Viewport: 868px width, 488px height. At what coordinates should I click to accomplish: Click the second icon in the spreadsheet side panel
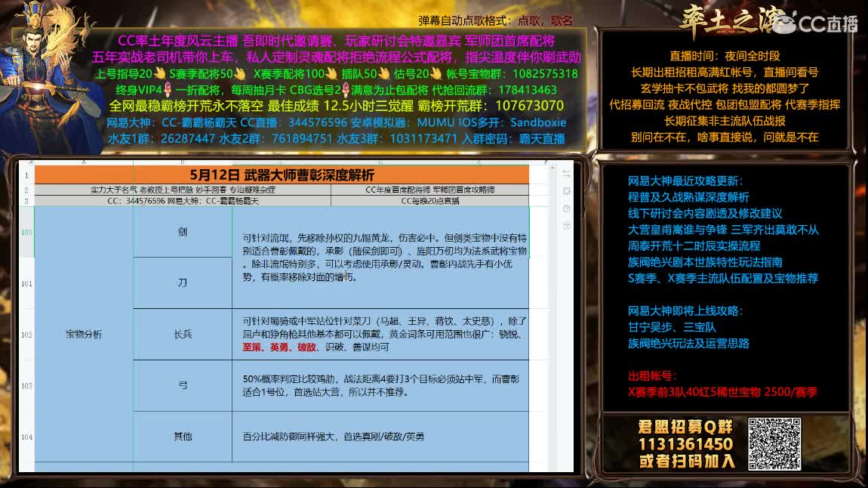[566, 191]
